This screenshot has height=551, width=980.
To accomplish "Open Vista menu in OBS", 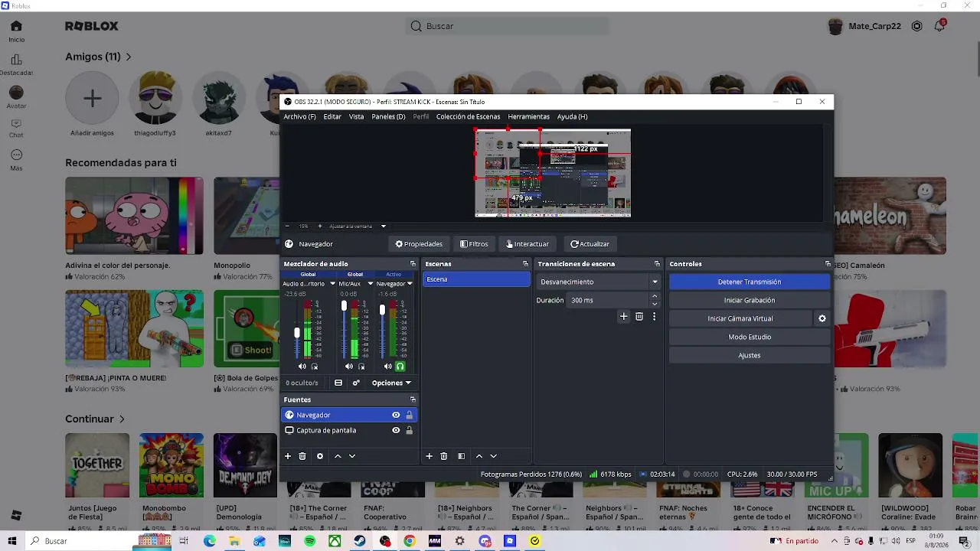I will [x=356, y=116].
